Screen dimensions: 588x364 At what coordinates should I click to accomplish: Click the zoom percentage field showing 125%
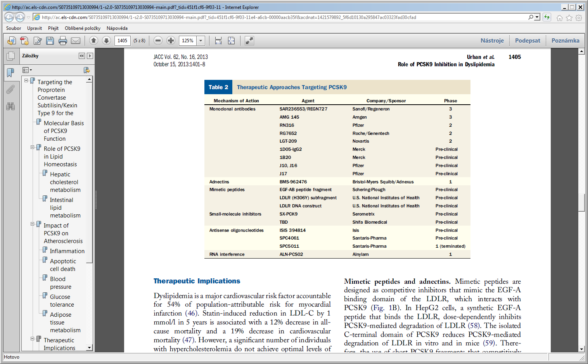pyautogui.click(x=188, y=40)
